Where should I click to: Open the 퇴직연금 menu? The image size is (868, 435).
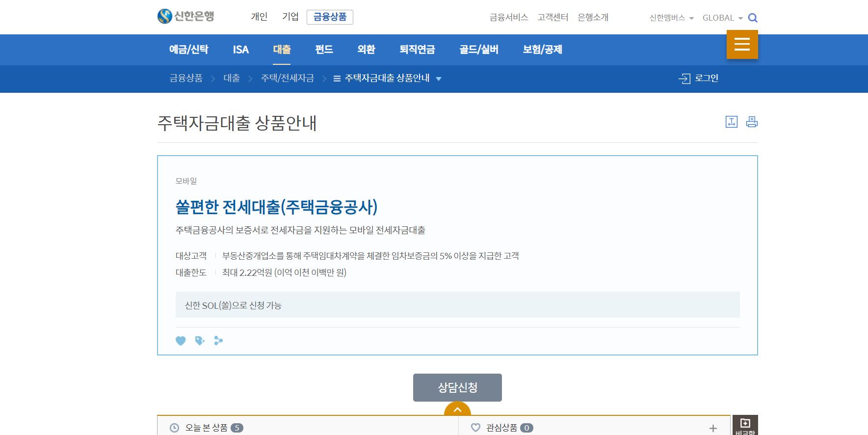[417, 50]
